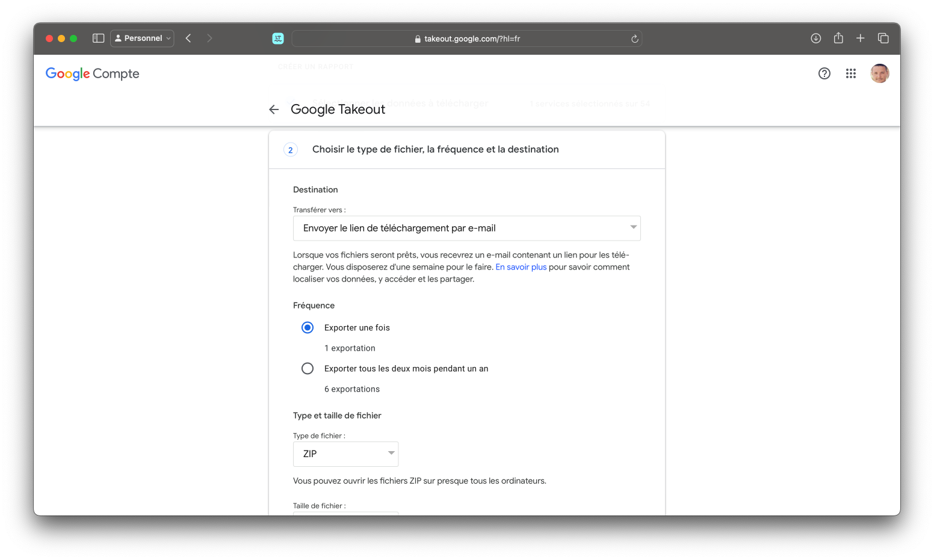Screen dimensions: 934x560
Task: Select the Exporter une fois radio button
Action: pyautogui.click(x=308, y=328)
